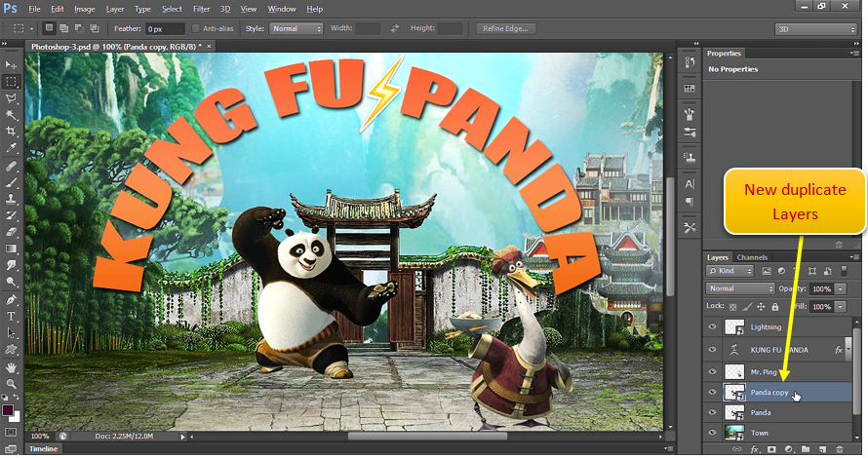
Task: Click the create new group folder icon
Action: click(x=806, y=449)
